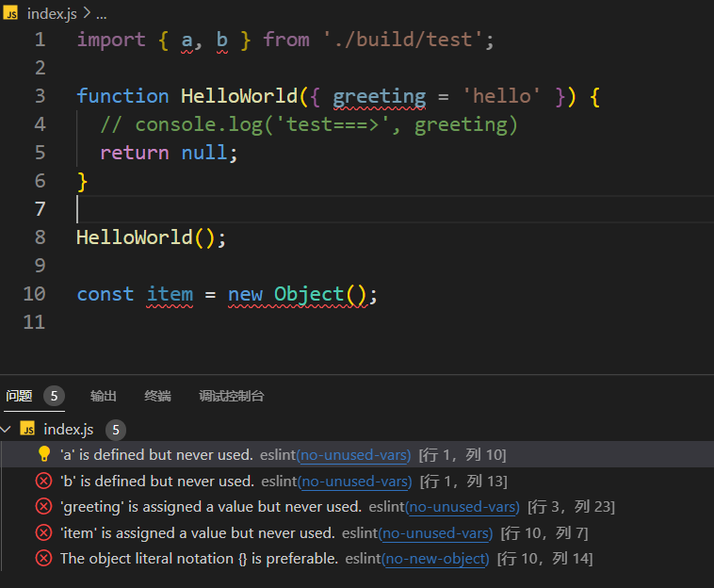This screenshot has width=714, height=588.
Task: Click line number 10 in the gutter
Action: [34, 294]
